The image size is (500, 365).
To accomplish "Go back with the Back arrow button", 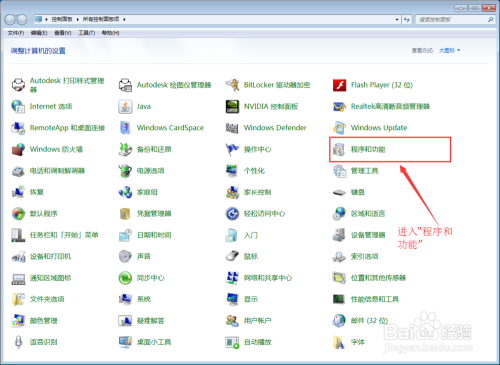I will [10, 20].
